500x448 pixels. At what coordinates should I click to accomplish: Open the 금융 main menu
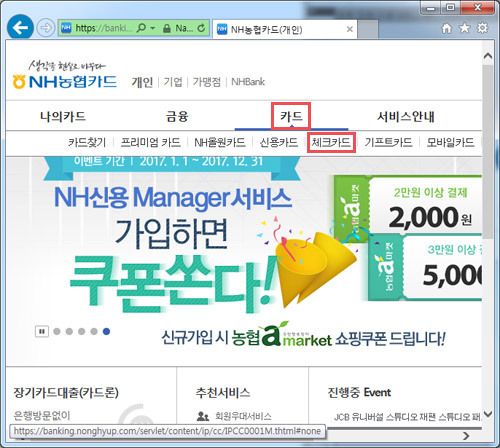coord(177,117)
